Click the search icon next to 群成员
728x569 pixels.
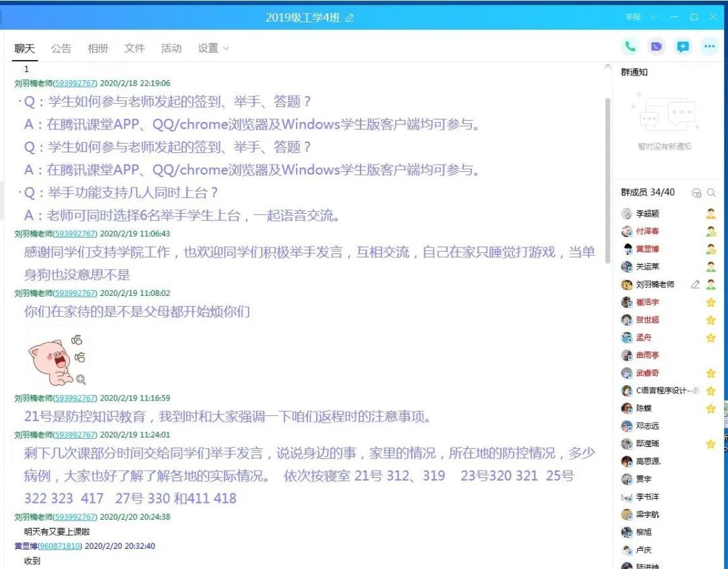(x=711, y=193)
